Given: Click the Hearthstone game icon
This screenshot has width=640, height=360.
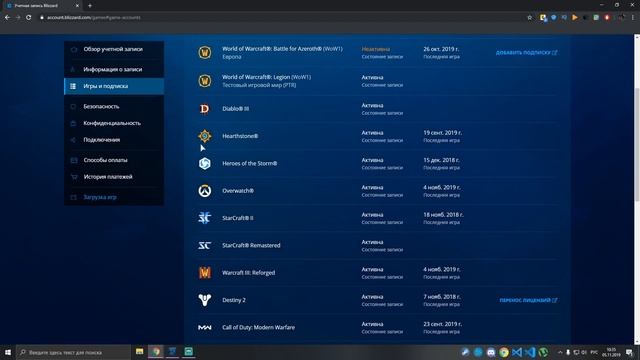Looking at the screenshot, I should 205,136.
